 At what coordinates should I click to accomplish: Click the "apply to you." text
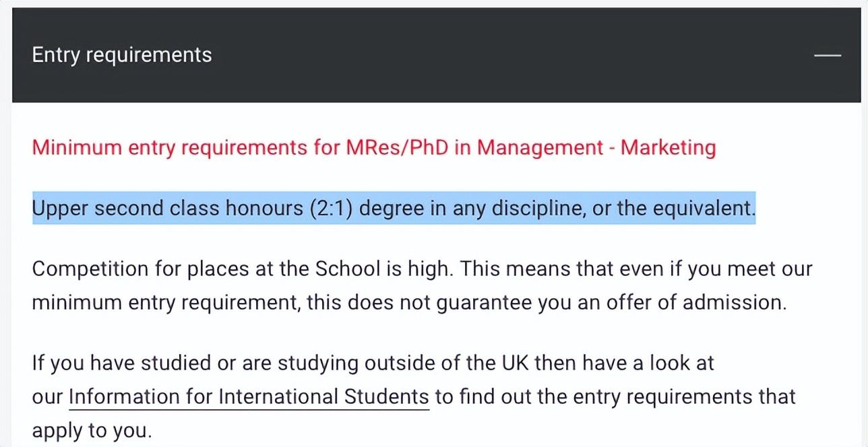[92, 430]
